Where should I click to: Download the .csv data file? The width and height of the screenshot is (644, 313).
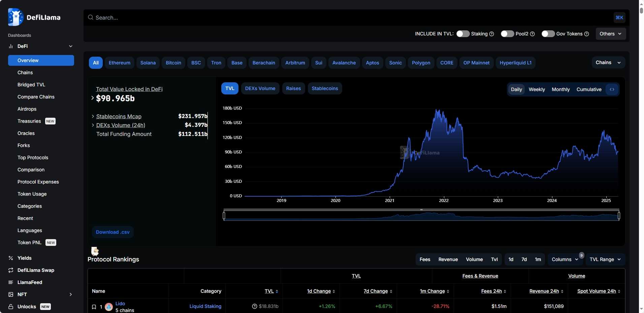pyautogui.click(x=112, y=232)
